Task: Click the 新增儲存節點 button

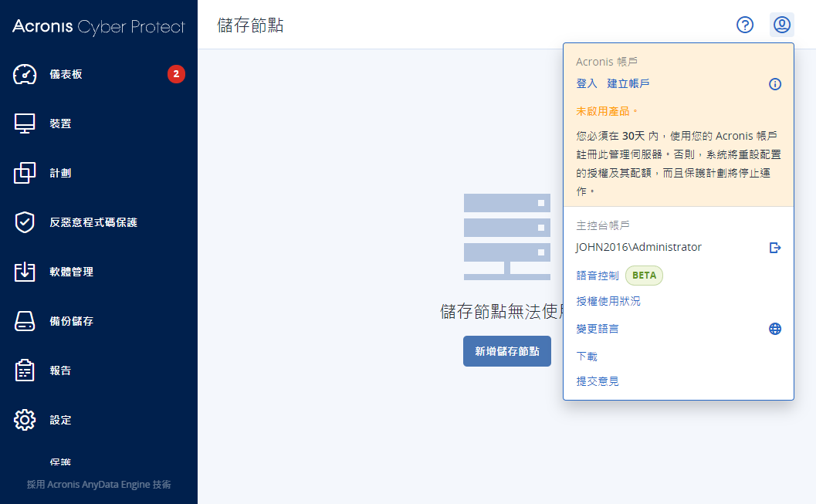Action: pyautogui.click(x=507, y=351)
